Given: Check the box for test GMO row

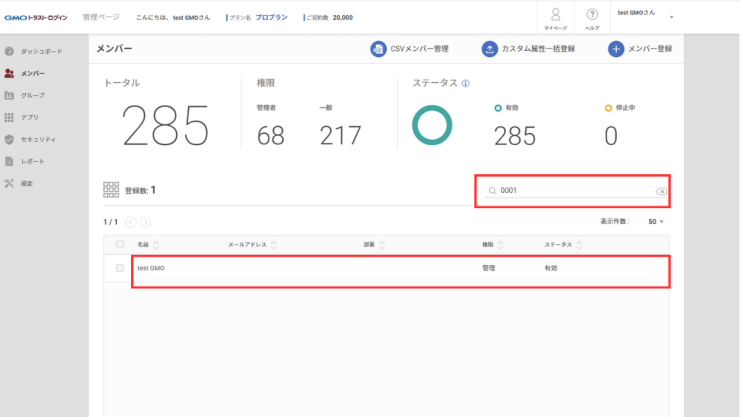Looking at the screenshot, I should (x=120, y=268).
